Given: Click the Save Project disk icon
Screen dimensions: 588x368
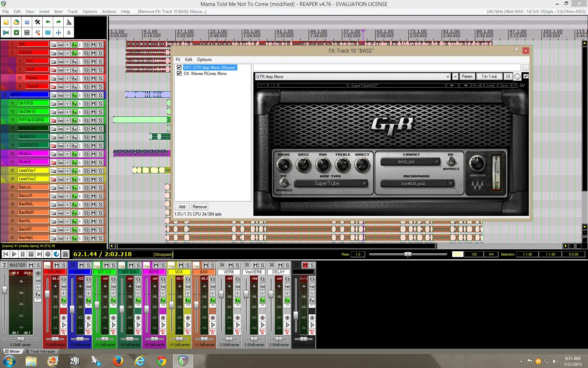Looking at the screenshot, I should click(x=27, y=22).
